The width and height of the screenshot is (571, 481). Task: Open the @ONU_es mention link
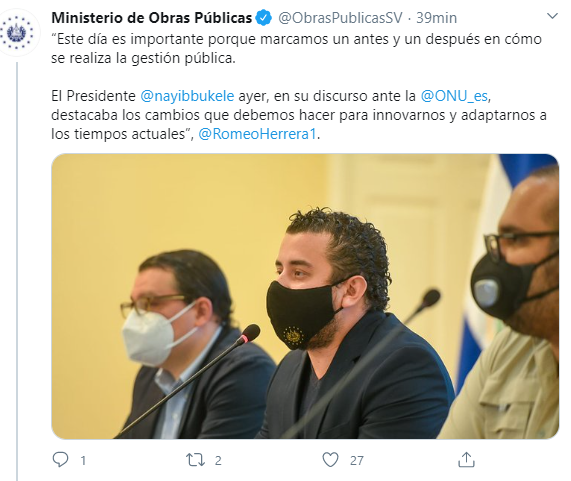[454, 96]
